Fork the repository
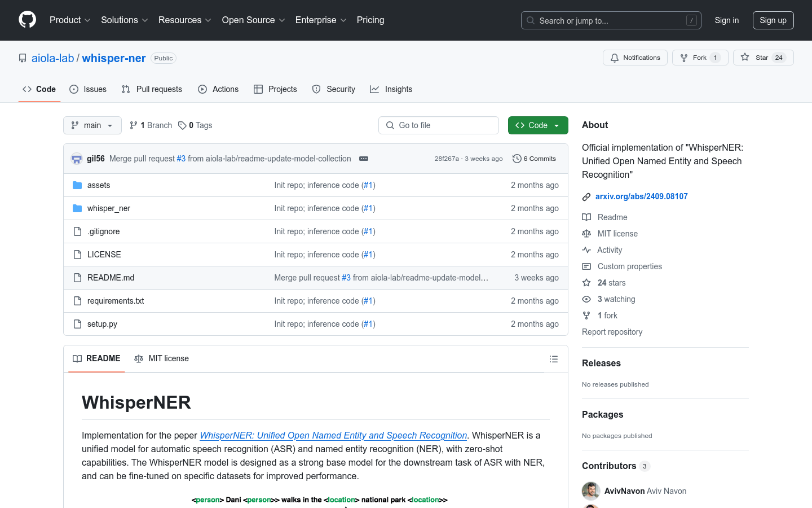This screenshot has height=508, width=812. tap(700, 58)
